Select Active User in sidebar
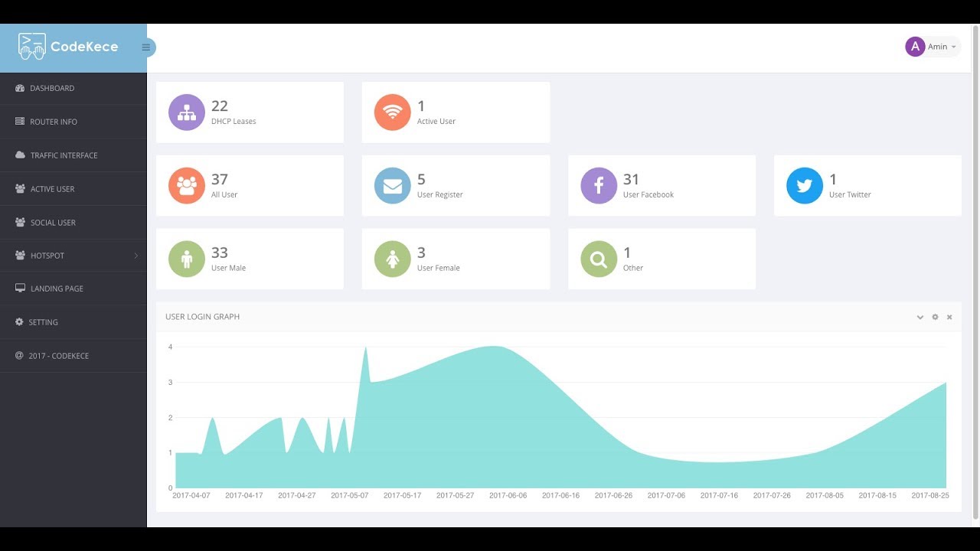Screen dimensions: 980x551 pyautogui.click(x=73, y=189)
